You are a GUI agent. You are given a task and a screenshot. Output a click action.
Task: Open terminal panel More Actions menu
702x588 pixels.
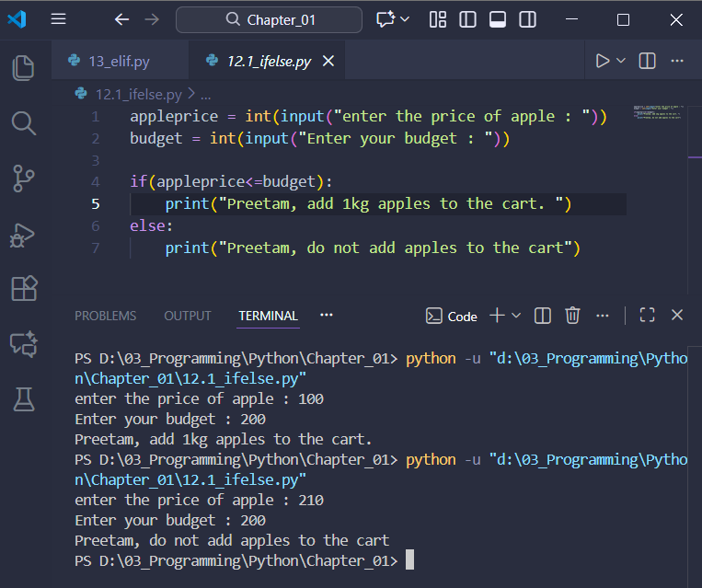click(602, 316)
